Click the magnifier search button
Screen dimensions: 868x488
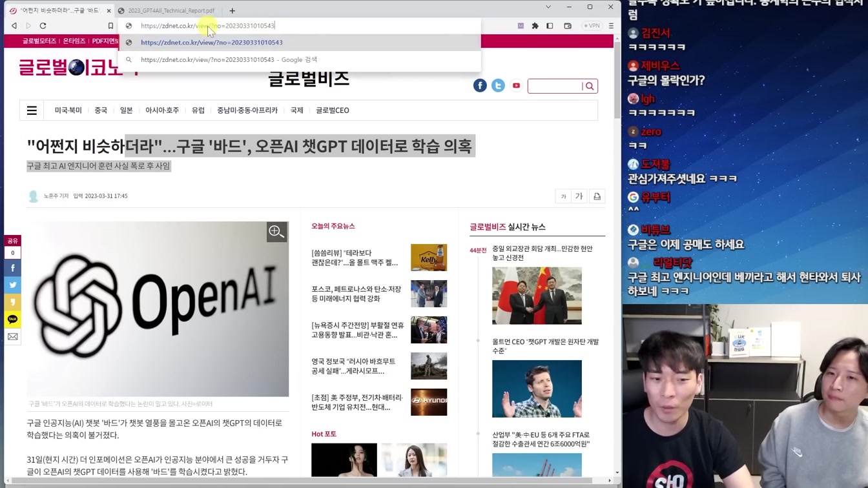point(590,86)
